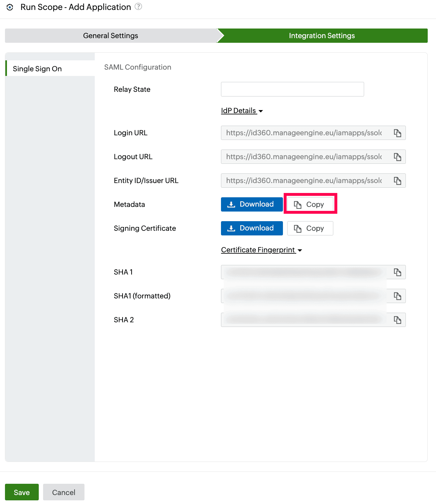Screen dimensions: 436x504
Task: Save the SAML configuration
Action: [x=22, y=492]
